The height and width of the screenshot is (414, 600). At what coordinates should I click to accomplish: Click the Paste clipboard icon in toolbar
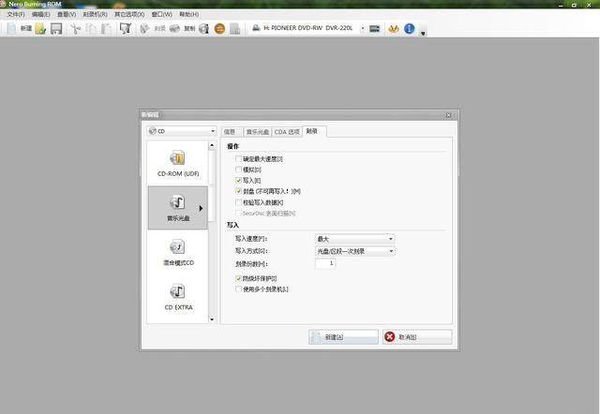click(x=106, y=29)
